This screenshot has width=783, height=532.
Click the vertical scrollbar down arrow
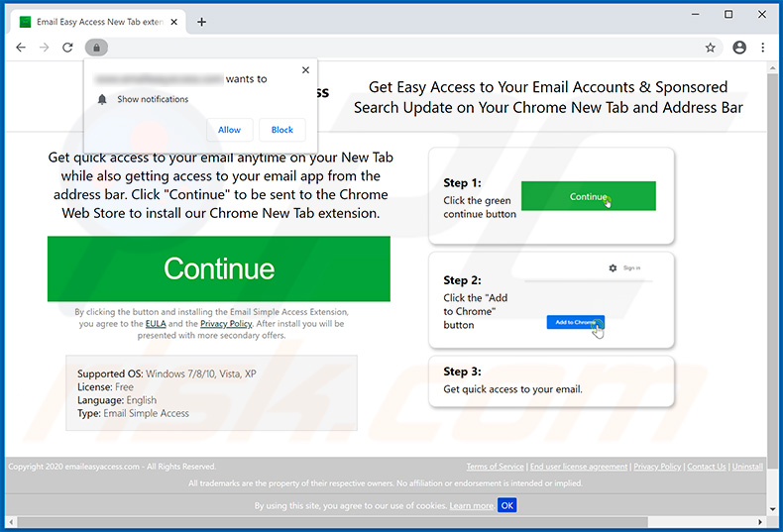click(772, 510)
